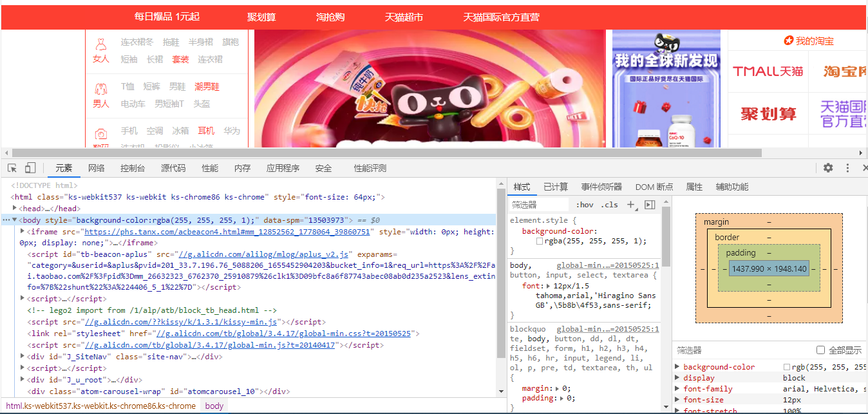Toggle the :hov element state button

[x=585, y=205]
